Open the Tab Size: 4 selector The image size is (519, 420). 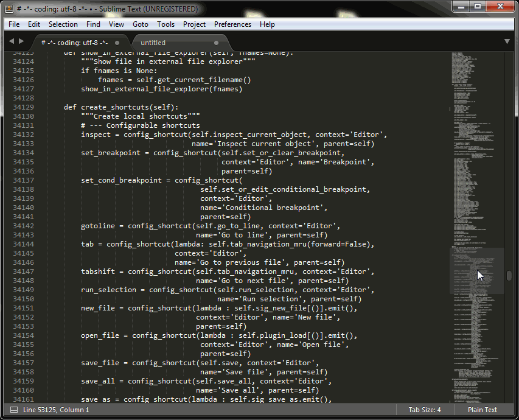point(424,410)
